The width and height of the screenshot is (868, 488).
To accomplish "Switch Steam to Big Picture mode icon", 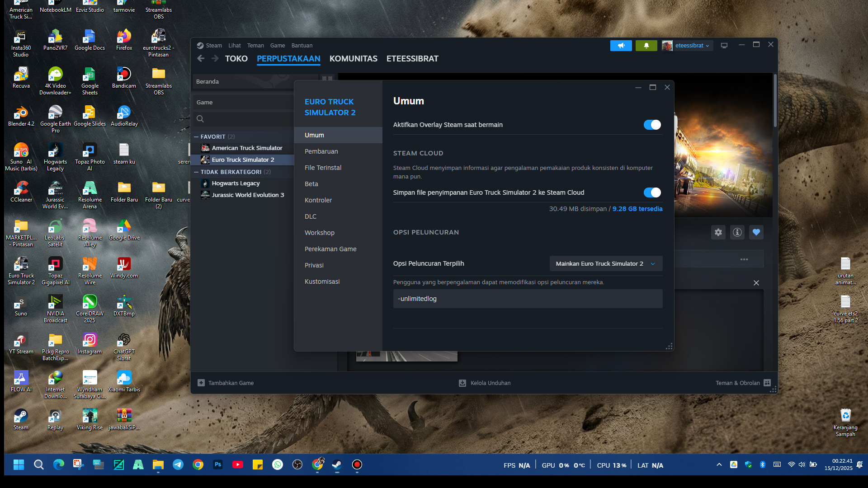I will (724, 46).
